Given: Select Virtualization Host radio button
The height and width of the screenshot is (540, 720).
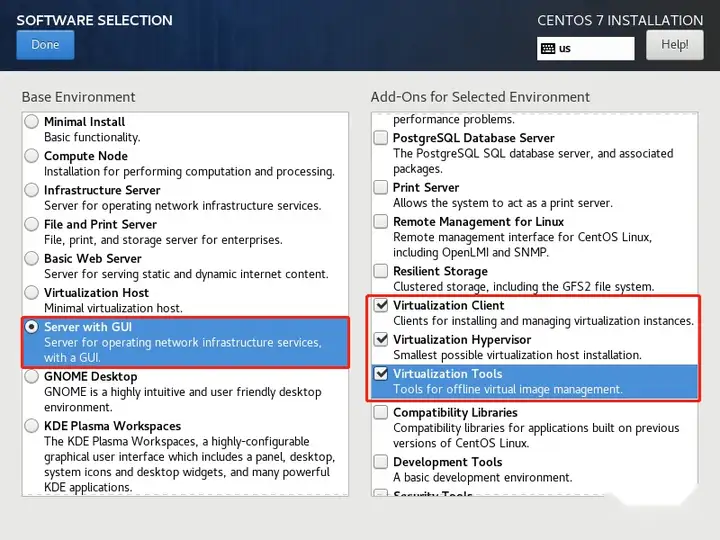Looking at the screenshot, I should click(x=32, y=292).
